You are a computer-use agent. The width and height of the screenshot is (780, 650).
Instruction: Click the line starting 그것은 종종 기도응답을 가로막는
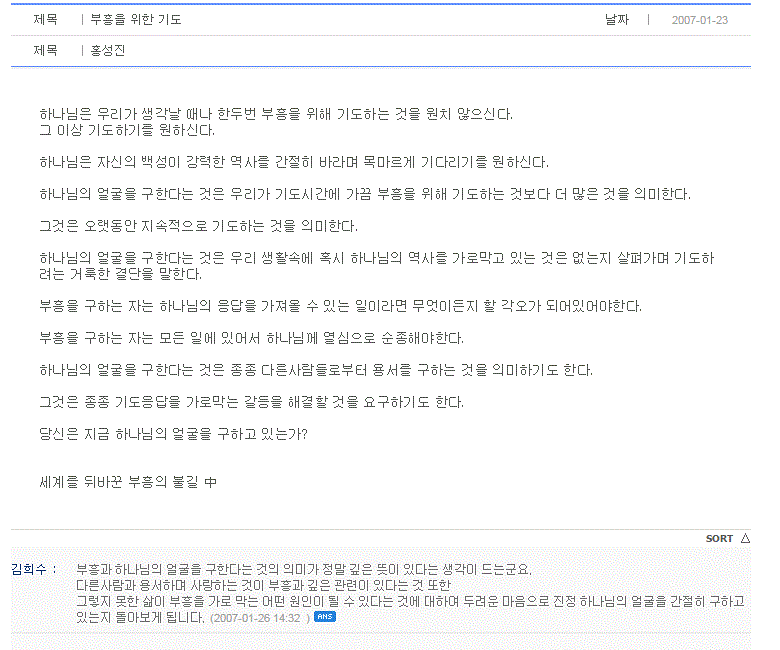click(x=251, y=402)
